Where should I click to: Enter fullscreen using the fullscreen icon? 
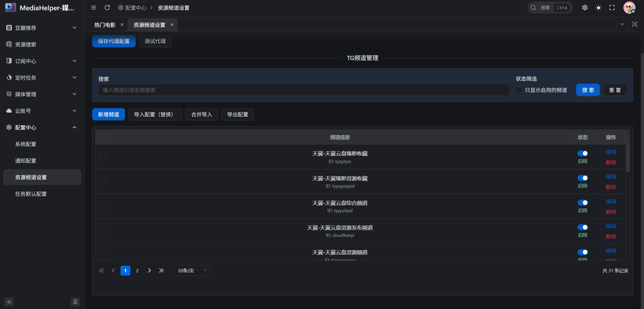(x=612, y=8)
